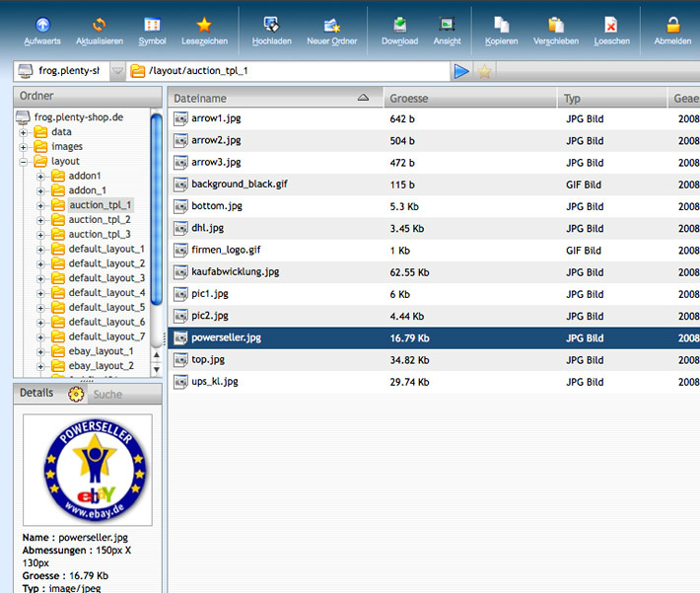
Task: Expand auction_tpl_2 folder node
Action: pos(40,220)
